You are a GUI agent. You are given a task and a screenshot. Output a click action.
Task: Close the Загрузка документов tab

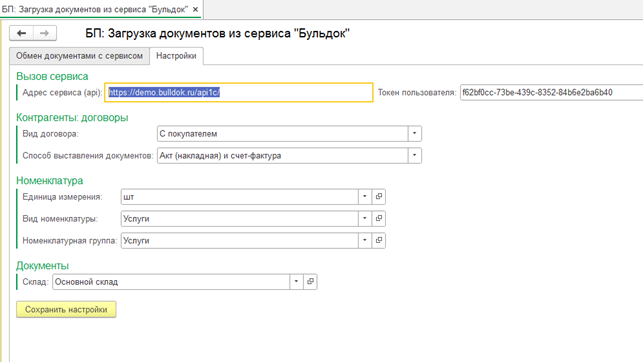click(196, 9)
